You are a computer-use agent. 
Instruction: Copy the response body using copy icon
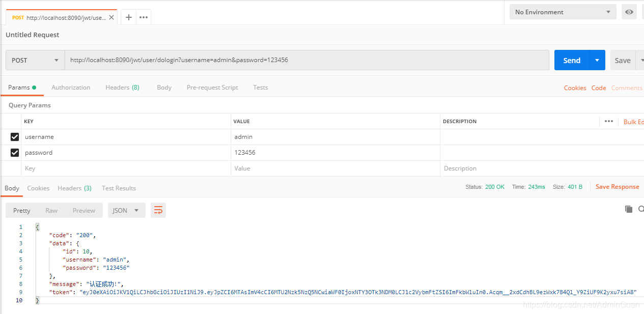629,209
